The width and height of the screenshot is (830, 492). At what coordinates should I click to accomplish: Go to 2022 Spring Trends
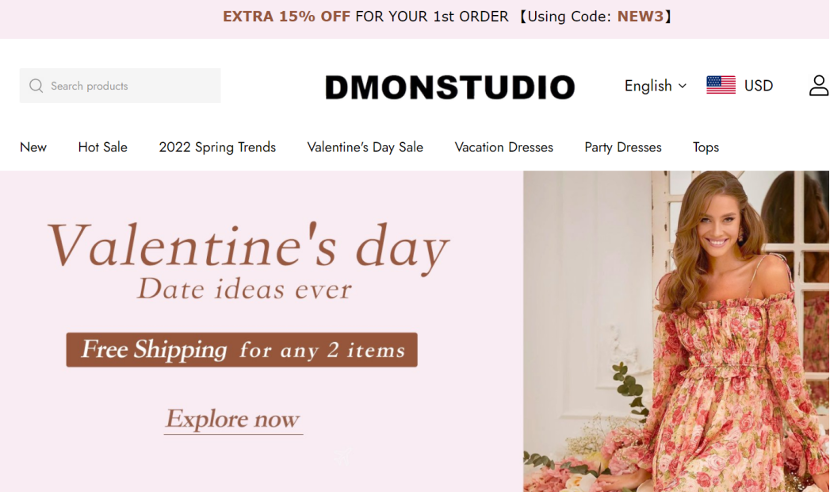217,147
